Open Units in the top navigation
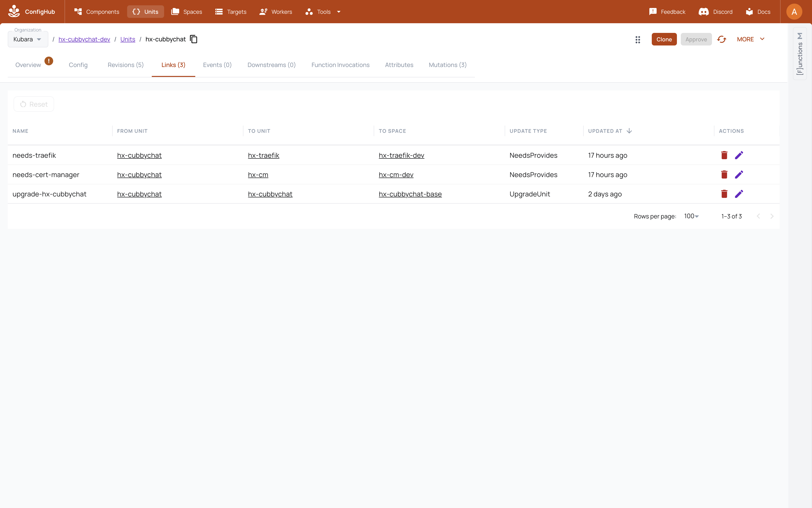The height and width of the screenshot is (508, 812). (145, 12)
